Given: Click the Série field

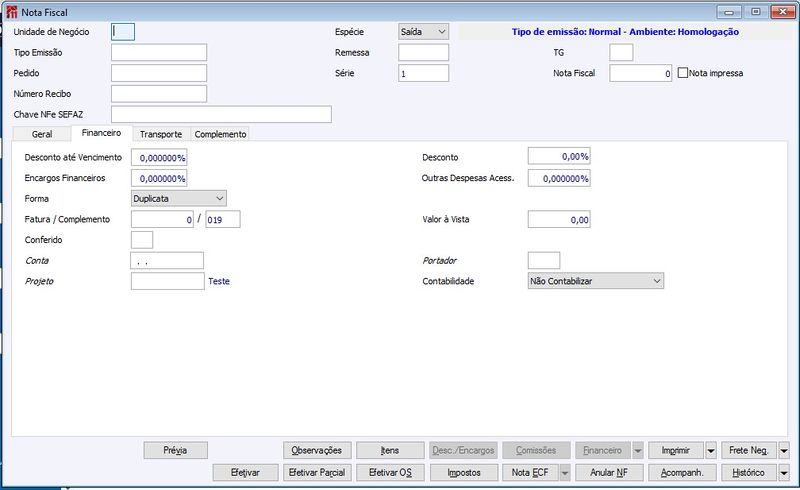Looking at the screenshot, I should (x=423, y=73).
